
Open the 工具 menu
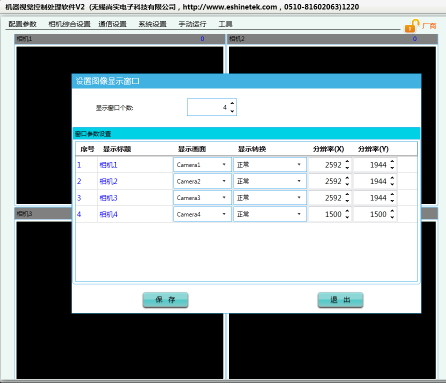(225, 24)
